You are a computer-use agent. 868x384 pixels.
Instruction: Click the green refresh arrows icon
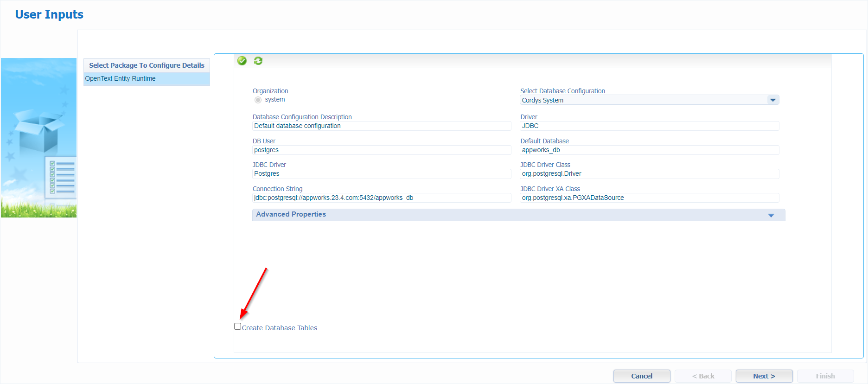click(x=258, y=61)
